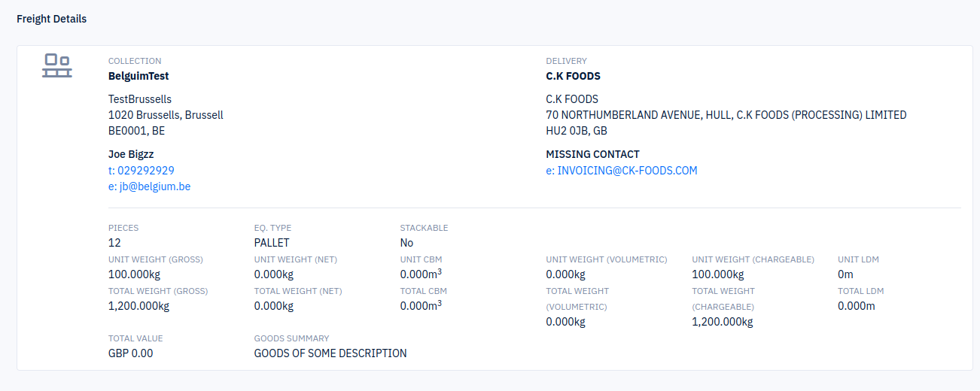980x391 pixels.
Task: Email jb@belgium.be link
Action: click(149, 186)
